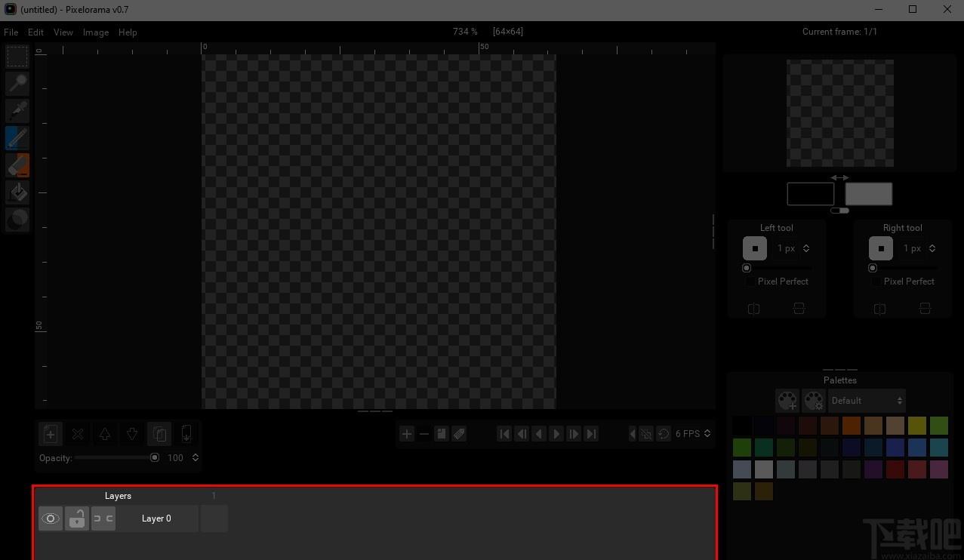Click the Layer 0 name button
The width and height of the screenshot is (964, 560).
(156, 518)
